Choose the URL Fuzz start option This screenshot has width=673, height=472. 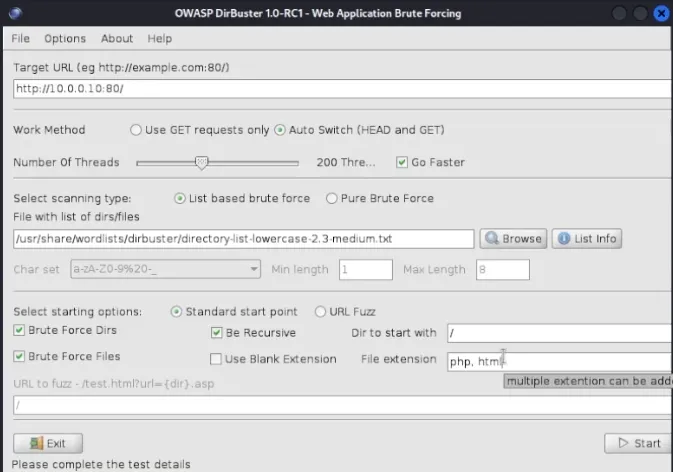tap(321, 311)
